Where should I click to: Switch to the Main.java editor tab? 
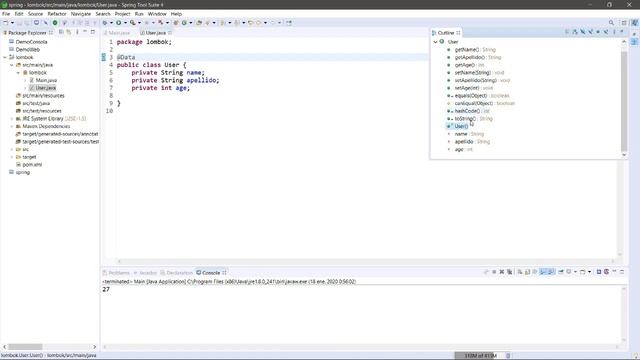coord(117,33)
